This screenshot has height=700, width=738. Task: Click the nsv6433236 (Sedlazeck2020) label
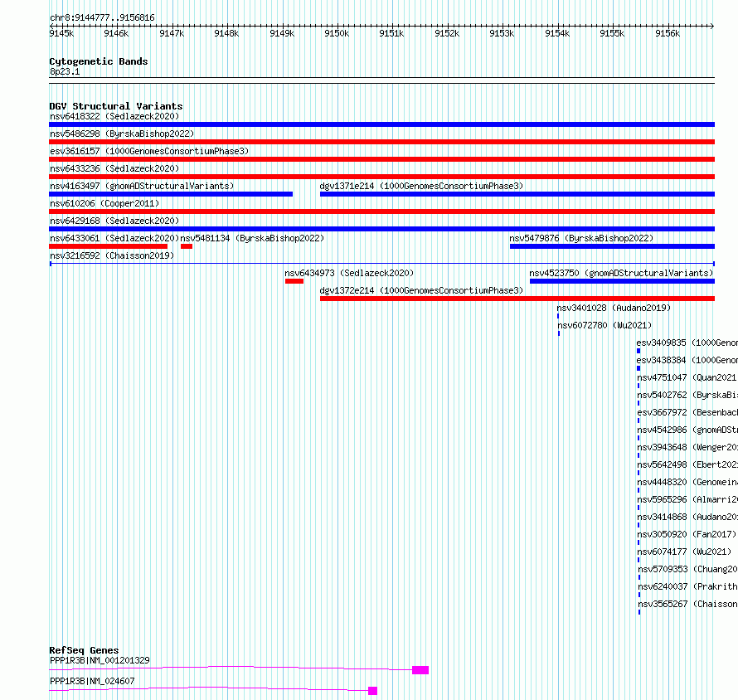114,168
